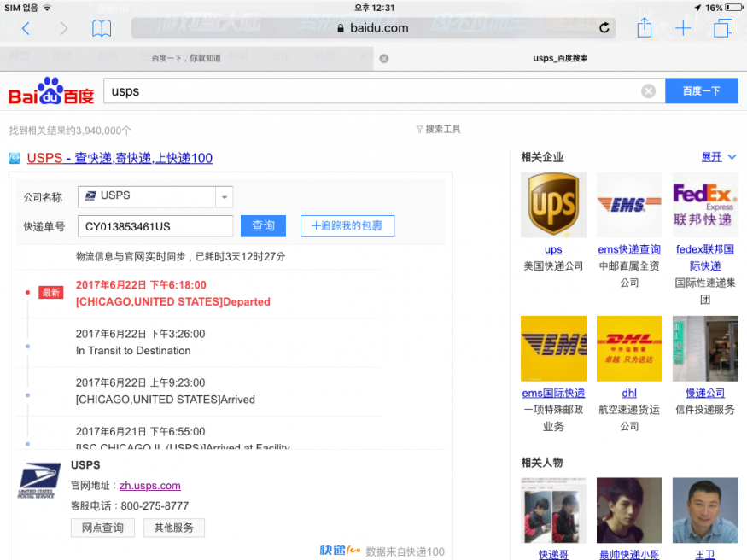Switch to the 百度一下，你就知道 tab
Viewport: 747px width, 560px height.
[186, 58]
